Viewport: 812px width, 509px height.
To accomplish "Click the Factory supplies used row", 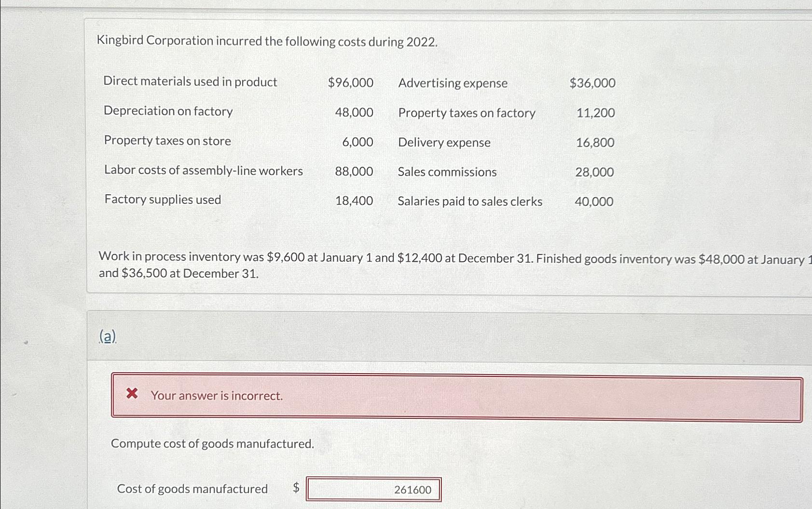I will tap(162, 199).
